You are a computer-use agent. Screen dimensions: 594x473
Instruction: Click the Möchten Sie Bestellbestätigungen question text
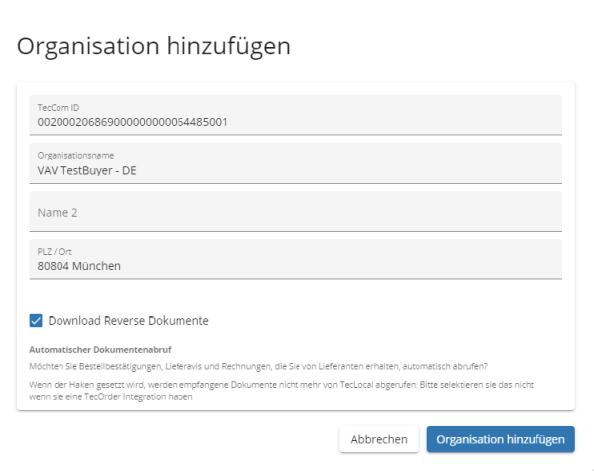pyautogui.click(x=258, y=366)
